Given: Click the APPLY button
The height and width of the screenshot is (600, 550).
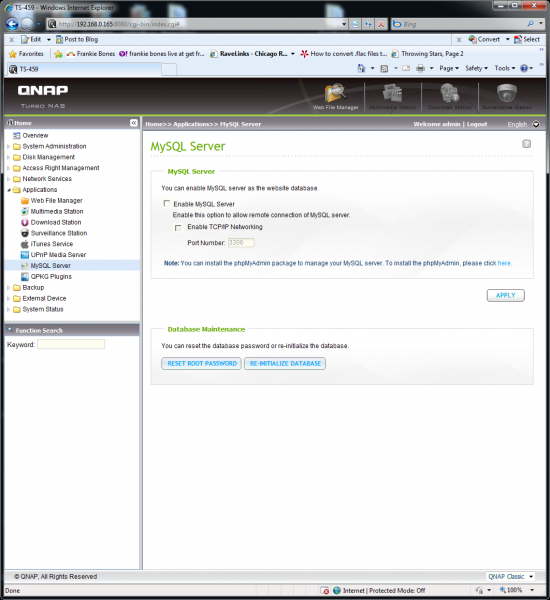Looking at the screenshot, I should [x=506, y=295].
